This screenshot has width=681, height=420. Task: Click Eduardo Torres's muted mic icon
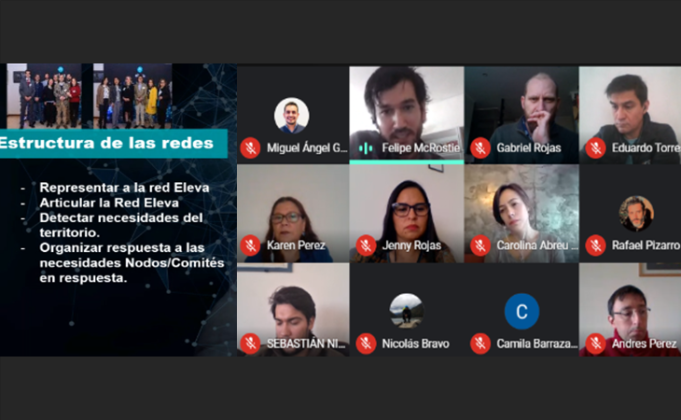595,148
